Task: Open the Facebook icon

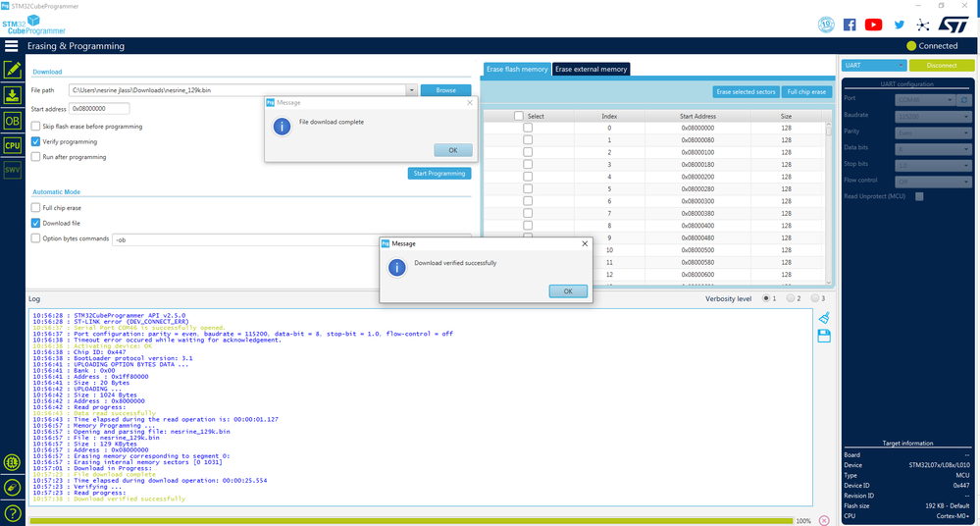Action: pyautogui.click(x=850, y=25)
